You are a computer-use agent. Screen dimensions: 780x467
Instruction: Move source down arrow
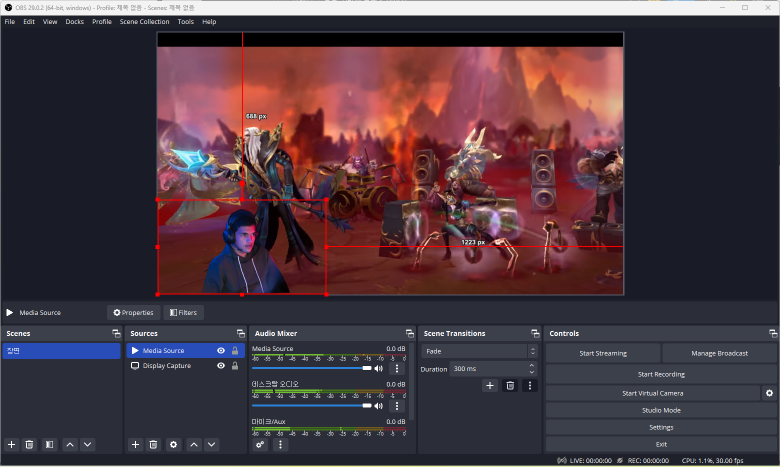pos(211,445)
